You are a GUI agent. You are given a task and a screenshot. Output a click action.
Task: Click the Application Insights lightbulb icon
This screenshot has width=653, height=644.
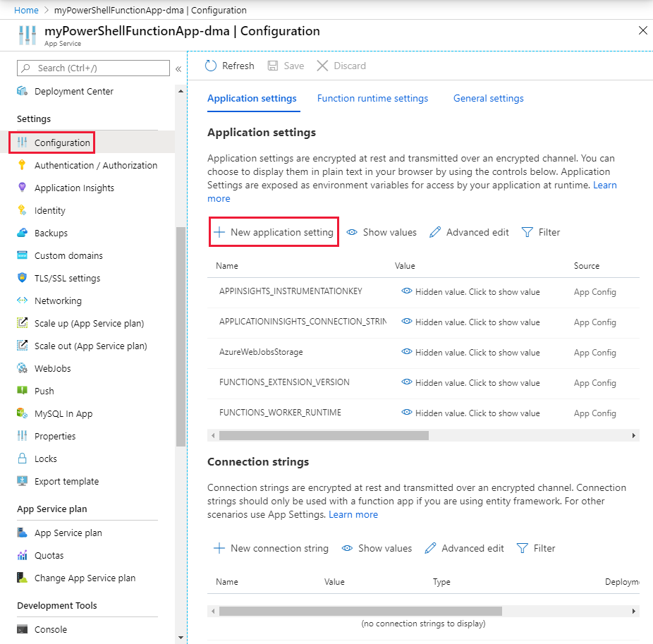tap(22, 188)
